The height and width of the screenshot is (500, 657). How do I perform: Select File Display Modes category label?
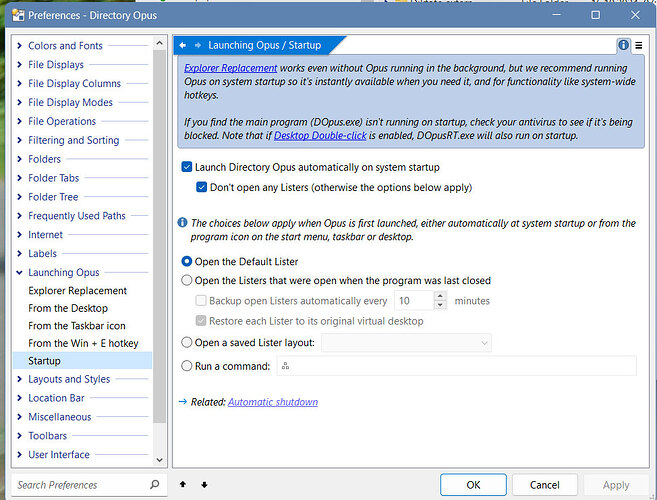[70, 102]
